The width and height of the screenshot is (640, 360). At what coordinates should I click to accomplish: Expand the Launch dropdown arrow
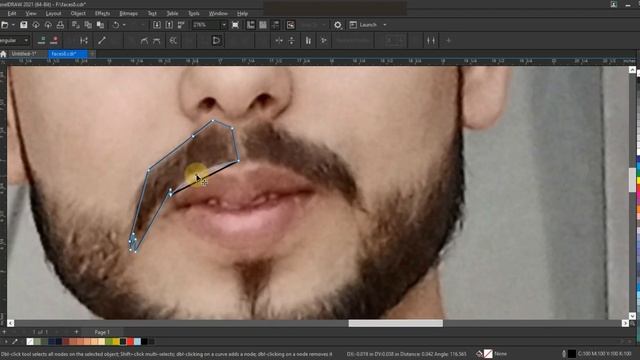[x=384, y=25]
